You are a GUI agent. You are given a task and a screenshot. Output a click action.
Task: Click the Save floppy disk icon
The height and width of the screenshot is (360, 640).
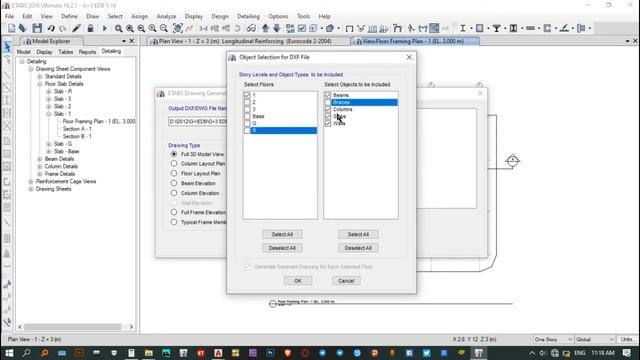pos(37,28)
